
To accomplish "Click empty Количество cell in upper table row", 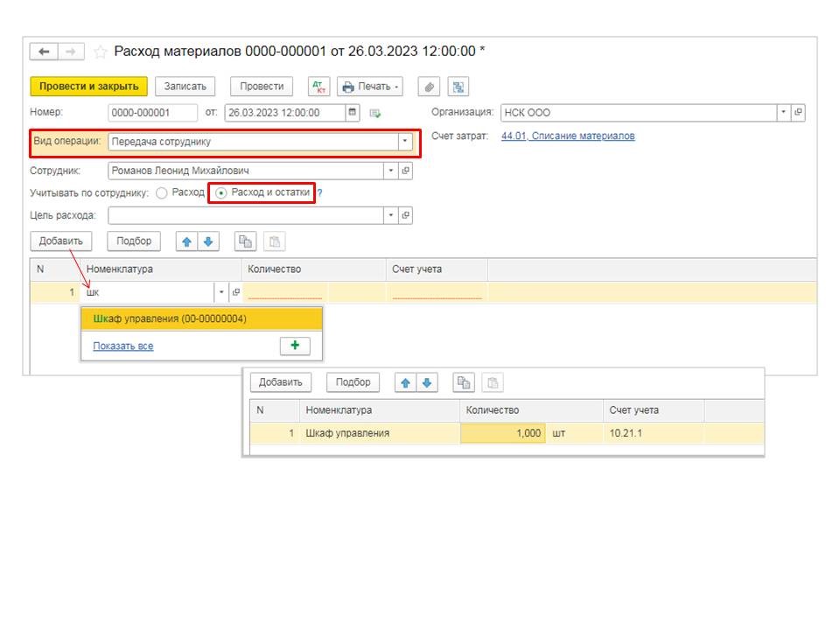I will (x=285, y=292).
